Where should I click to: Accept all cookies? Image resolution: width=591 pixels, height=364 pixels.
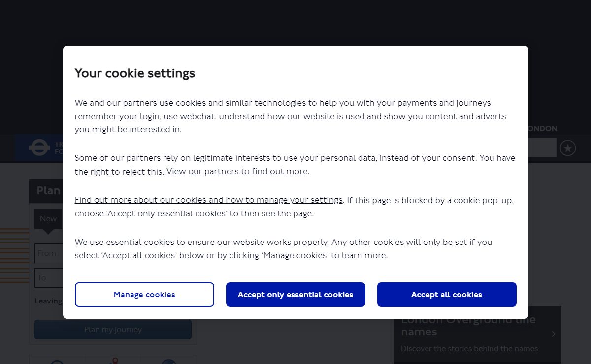[x=447, y=295]
